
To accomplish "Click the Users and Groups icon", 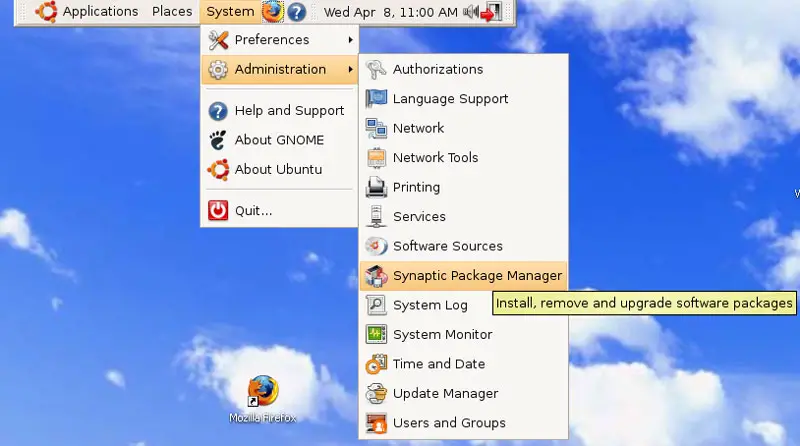I will [377, 423].
